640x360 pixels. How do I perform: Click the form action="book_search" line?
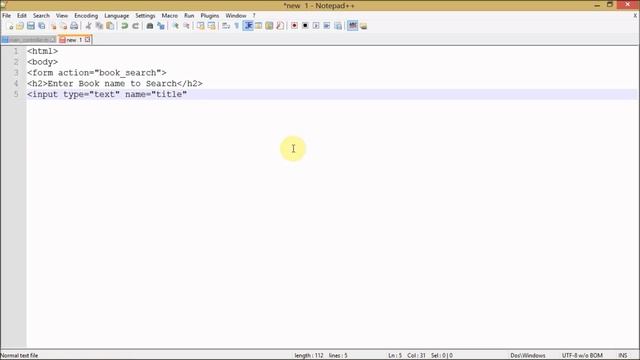click(97, 73)
